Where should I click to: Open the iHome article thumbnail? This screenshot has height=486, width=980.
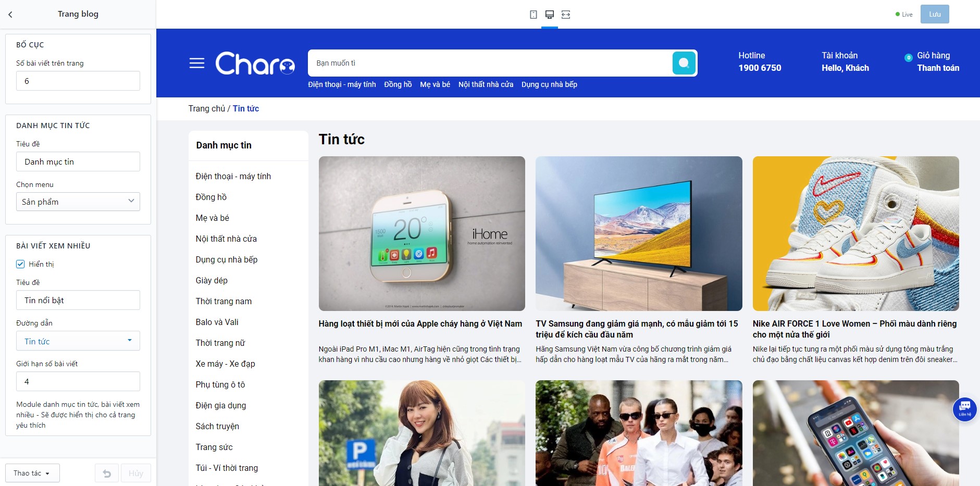click(422, 233)
